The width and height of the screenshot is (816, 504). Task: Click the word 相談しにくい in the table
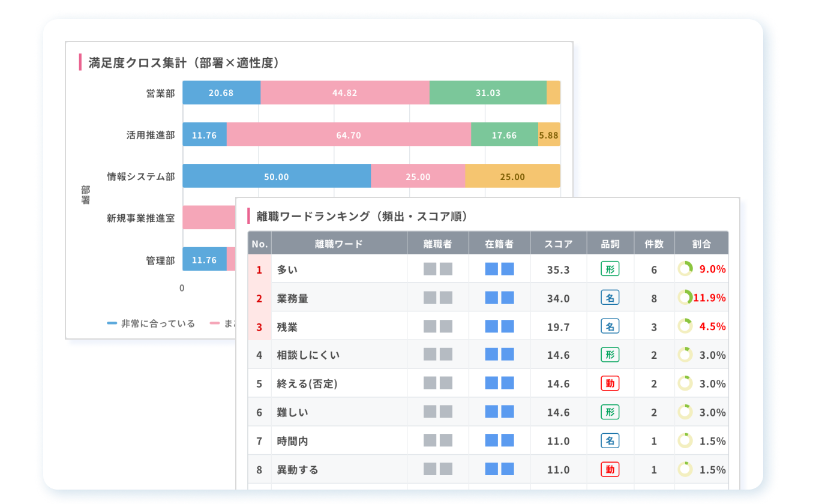point(308,355)
